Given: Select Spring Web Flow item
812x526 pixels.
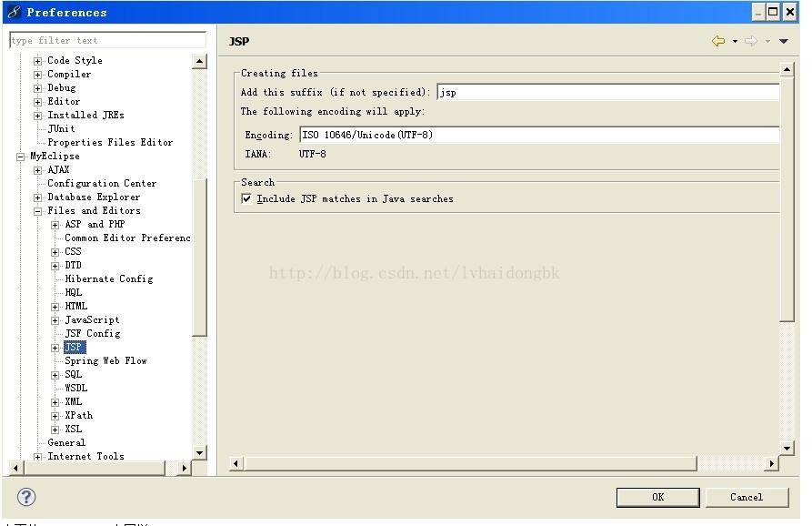Looking at the screenshot, I should [x=105, y=360].
